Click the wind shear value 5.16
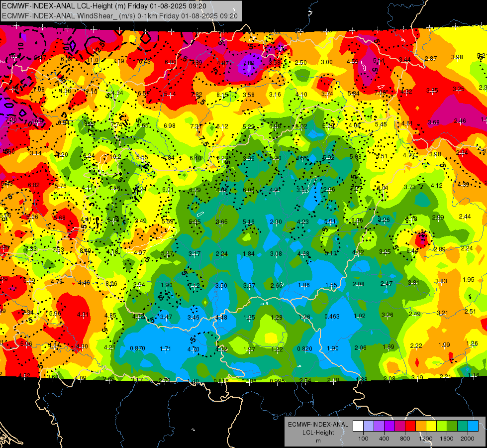The image size is (487, 448). click(x=248, y=222)
